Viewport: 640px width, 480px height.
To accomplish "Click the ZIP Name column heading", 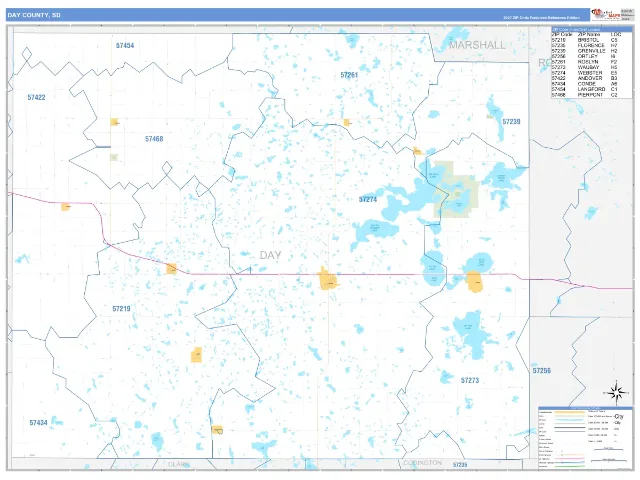I will [x=589, y=34].
